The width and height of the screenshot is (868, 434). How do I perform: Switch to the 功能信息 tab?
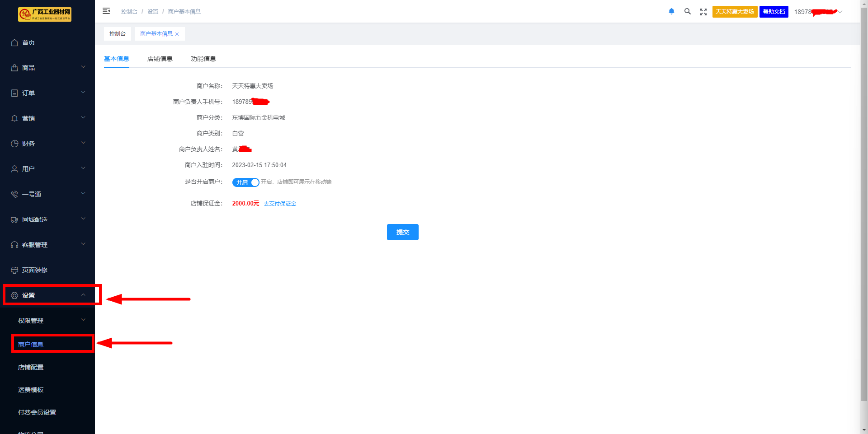[x=203, y=59]
